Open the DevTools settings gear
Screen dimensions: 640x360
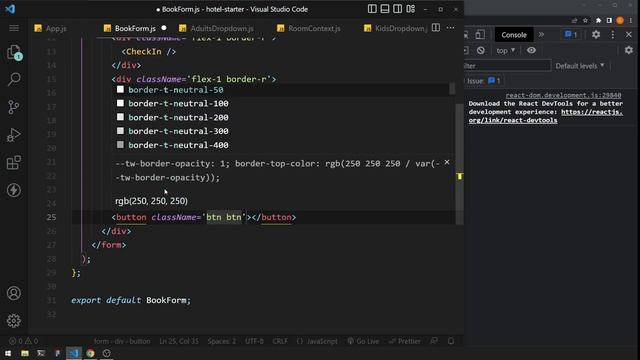tap(596, 35)
